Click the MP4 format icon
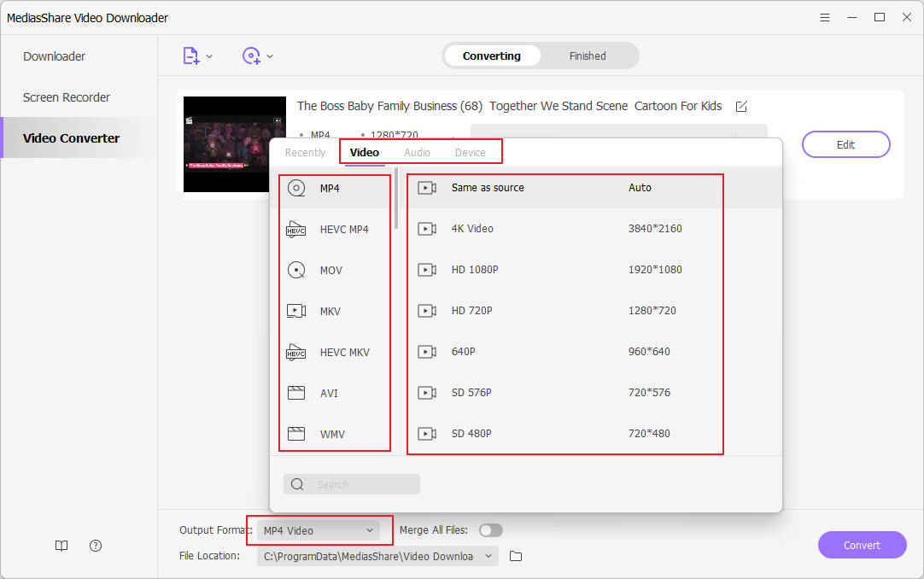Viewport: 924px width, 579px height. (295, 189)
